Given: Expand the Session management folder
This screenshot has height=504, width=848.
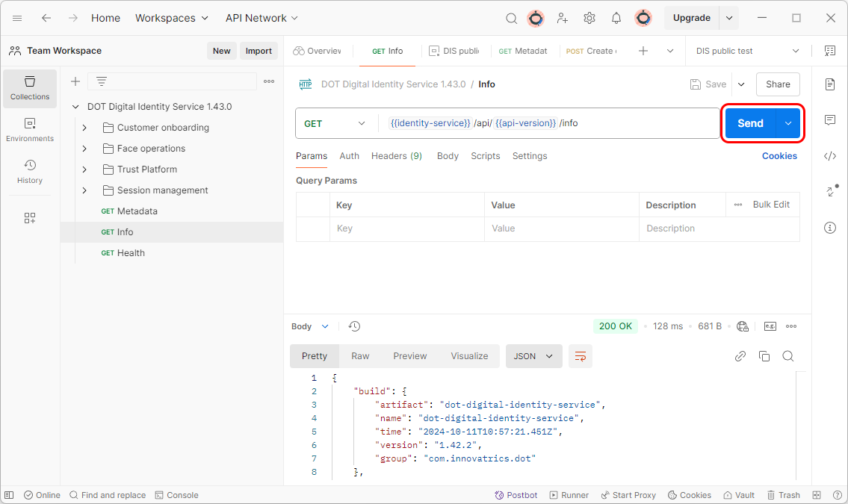Looking at the screenshot, I should click(84, 190).
